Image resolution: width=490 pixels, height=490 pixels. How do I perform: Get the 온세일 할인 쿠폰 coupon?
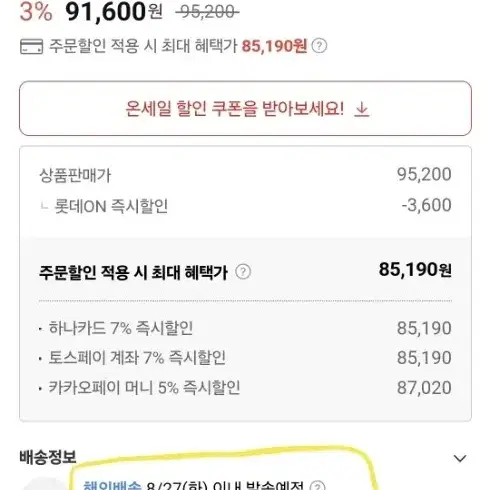tap(245, 108)
